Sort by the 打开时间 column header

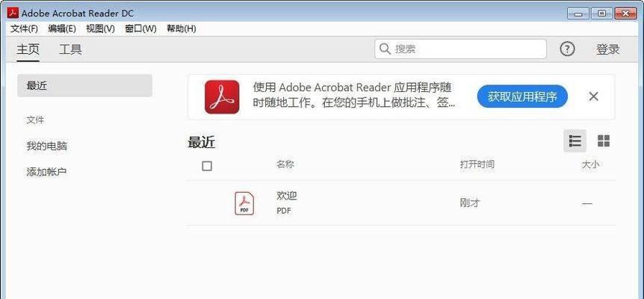click(477, 164)
